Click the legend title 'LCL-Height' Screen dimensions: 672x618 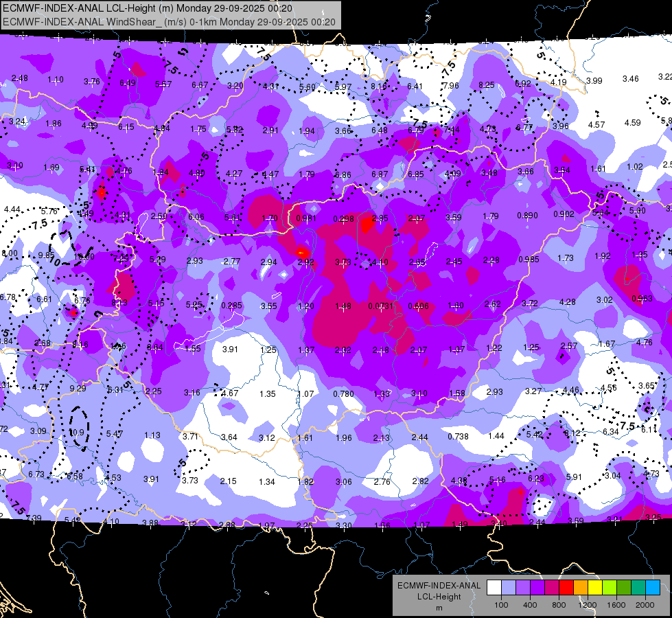(x=439, y=597)
